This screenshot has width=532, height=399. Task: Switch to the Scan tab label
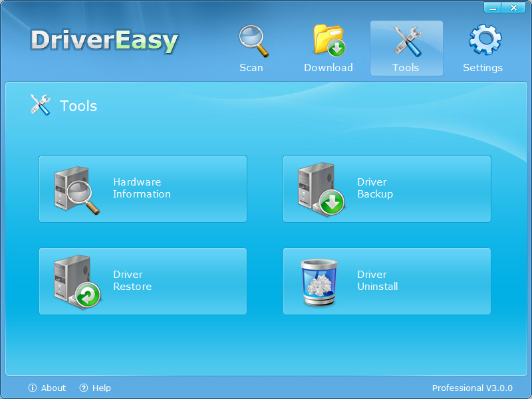251,68
